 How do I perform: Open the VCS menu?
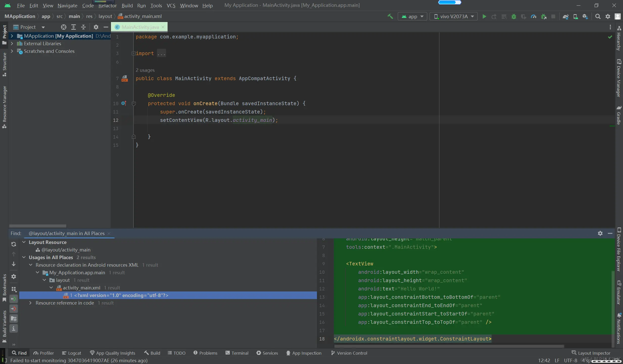click(171, 5)
